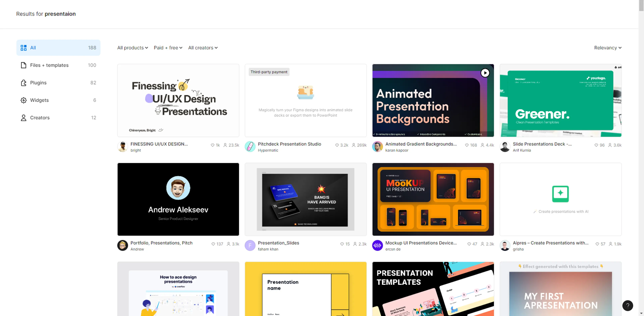The width and height of the screenshot is (644, 316).
Task: Click the Files + templates document icon
Action: [x=23, y=65]
